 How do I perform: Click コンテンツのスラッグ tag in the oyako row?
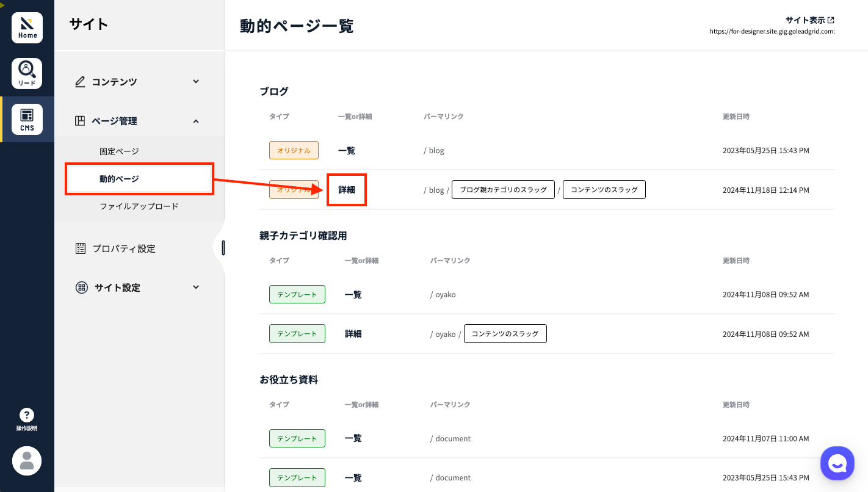coord(505,334)
